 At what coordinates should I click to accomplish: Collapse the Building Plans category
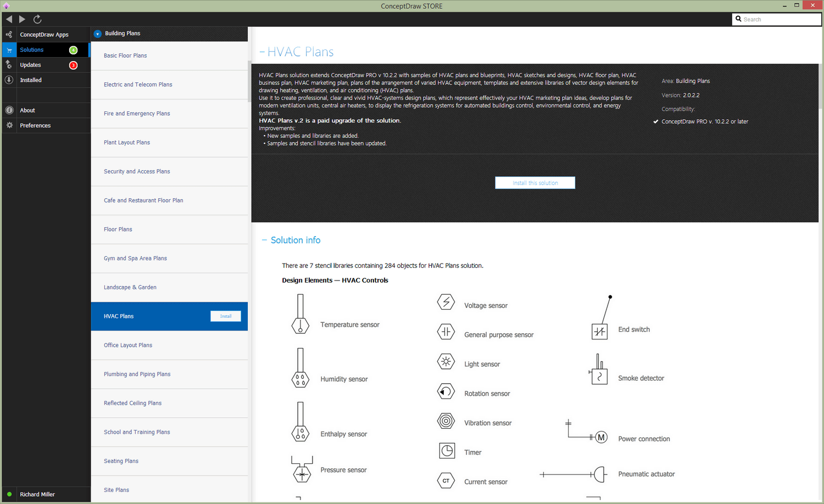point(97,33)
